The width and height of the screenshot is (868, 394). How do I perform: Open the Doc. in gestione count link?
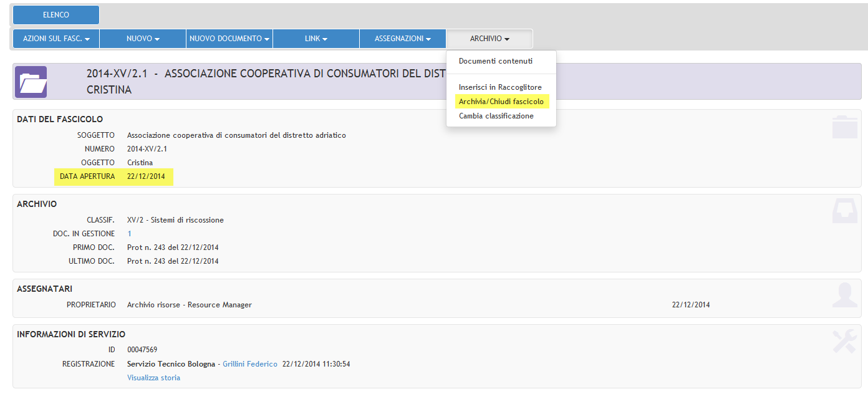[130, 234]
